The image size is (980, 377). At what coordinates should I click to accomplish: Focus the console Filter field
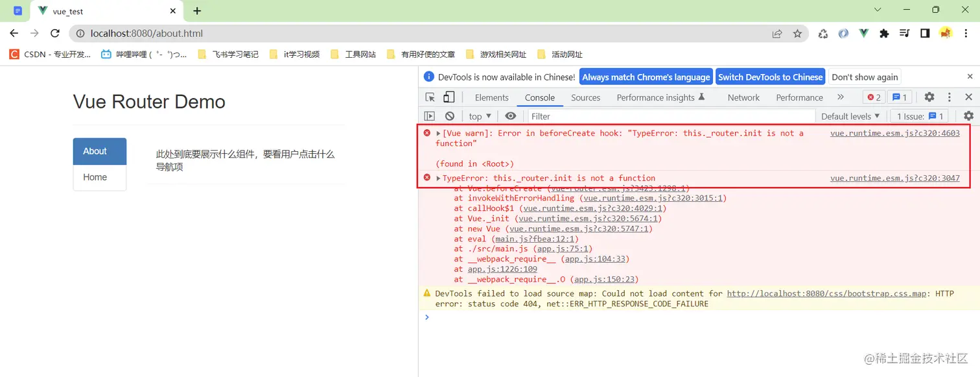pos(671,116)
